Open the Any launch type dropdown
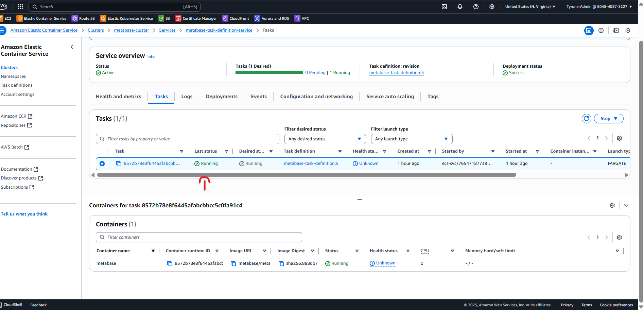 click(411, 139)
